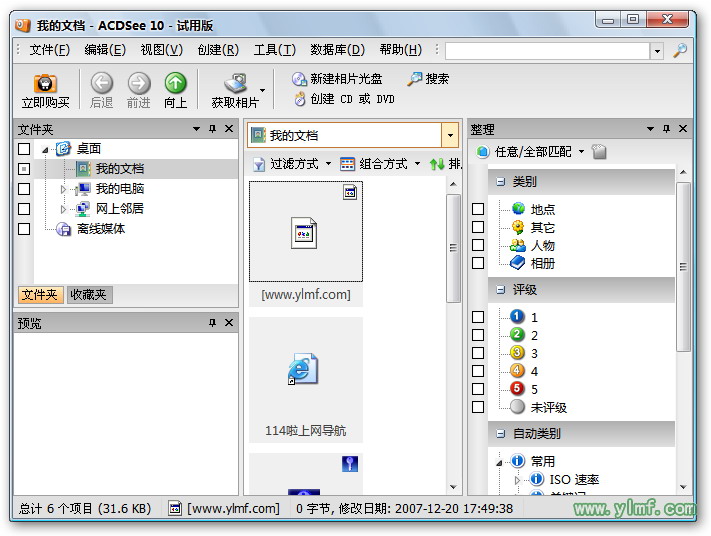This screenshot has width=711, height=536.
Task: Click the 离线媒体 offline media icon
Action: [63, 229]
